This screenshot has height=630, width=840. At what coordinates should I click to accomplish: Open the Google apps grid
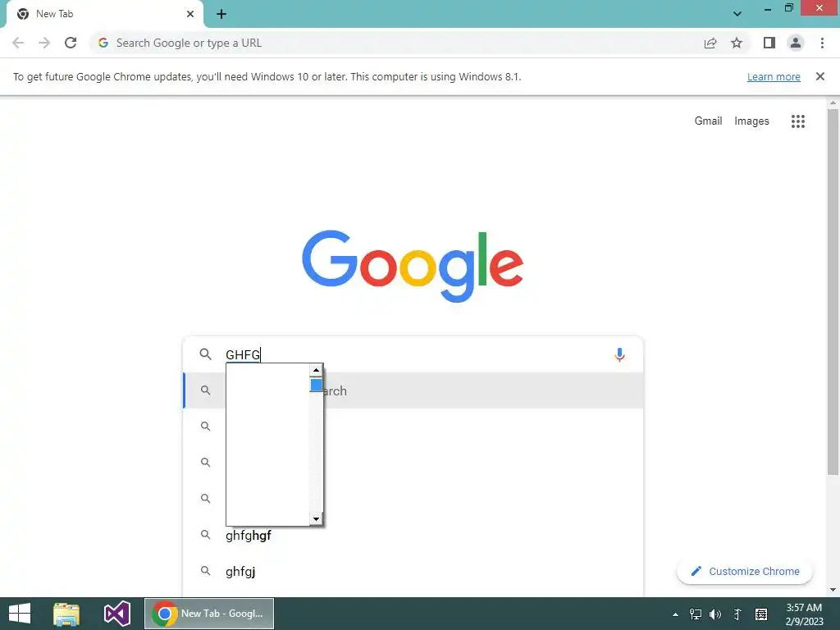(x=798, y=121)
